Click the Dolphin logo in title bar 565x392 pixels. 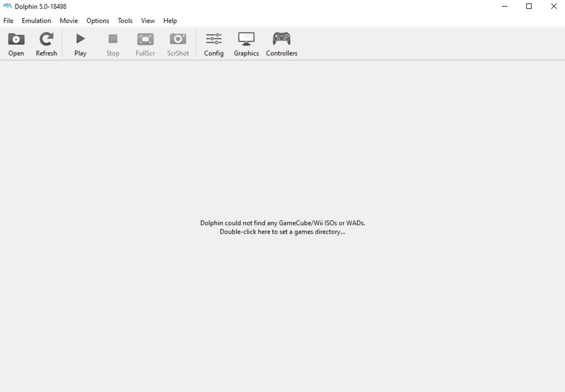tap(7, 6)
